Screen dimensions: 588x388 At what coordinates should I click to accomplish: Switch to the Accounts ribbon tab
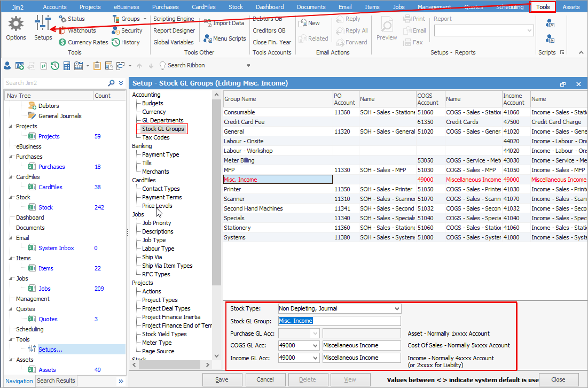[55, 7]
